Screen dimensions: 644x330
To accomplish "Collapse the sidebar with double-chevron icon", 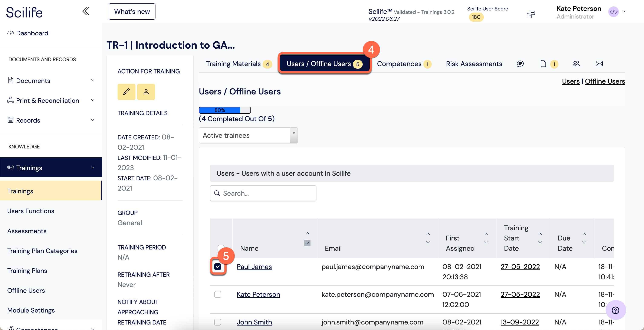I will (x=86, y=11).
